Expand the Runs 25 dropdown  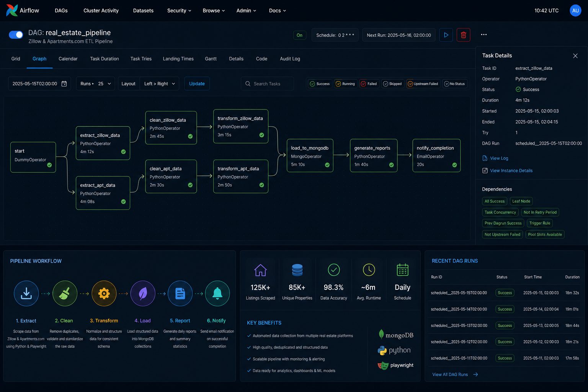(x=96, y=83)
